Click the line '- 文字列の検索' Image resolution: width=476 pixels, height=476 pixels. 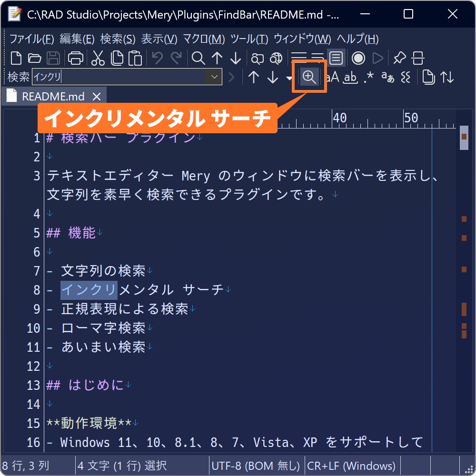coord(96,271)
